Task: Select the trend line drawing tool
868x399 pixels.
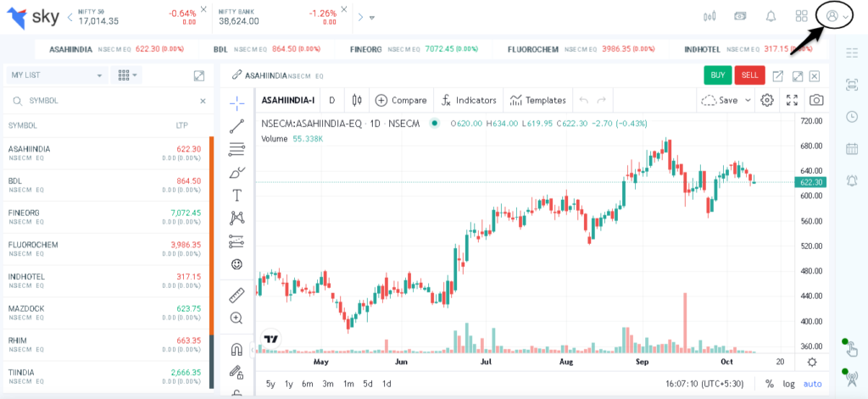Action: tap(237, 126)
